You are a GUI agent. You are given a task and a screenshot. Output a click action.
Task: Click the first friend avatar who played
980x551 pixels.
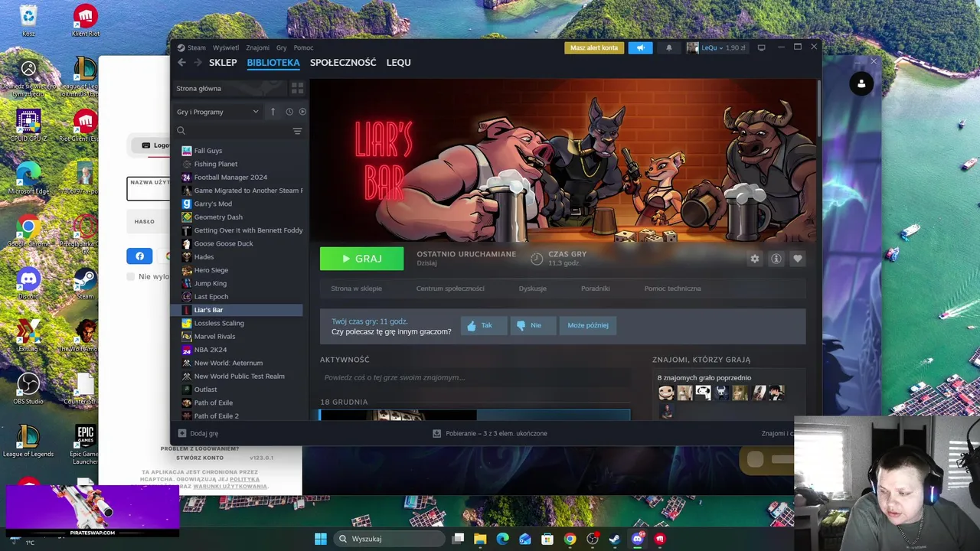pos(666,393)
